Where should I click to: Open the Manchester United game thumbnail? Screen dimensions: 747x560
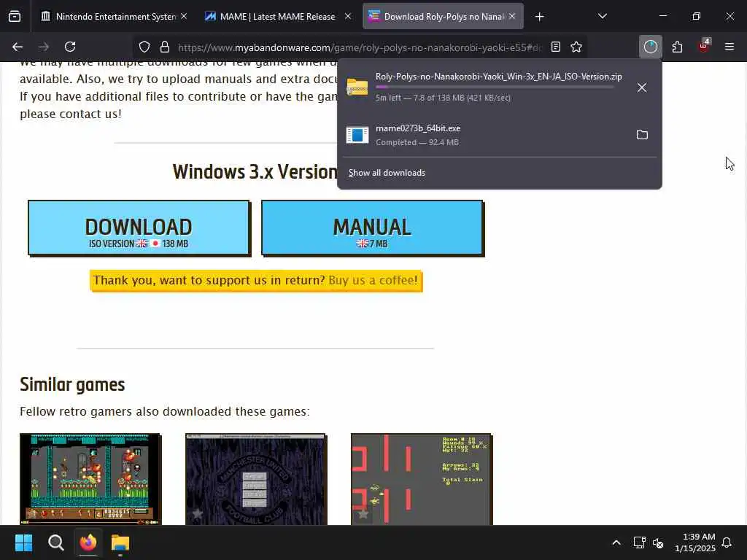pos(256,478)
